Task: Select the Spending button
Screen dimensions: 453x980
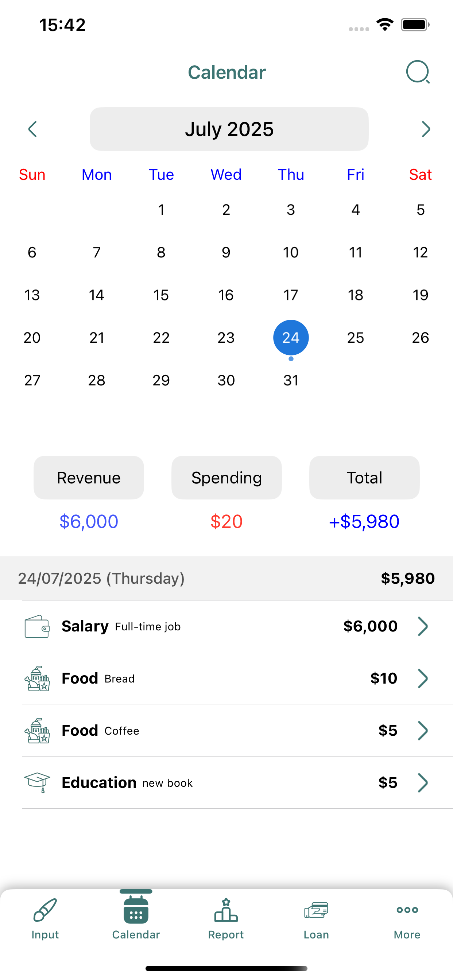Action: 226,478
